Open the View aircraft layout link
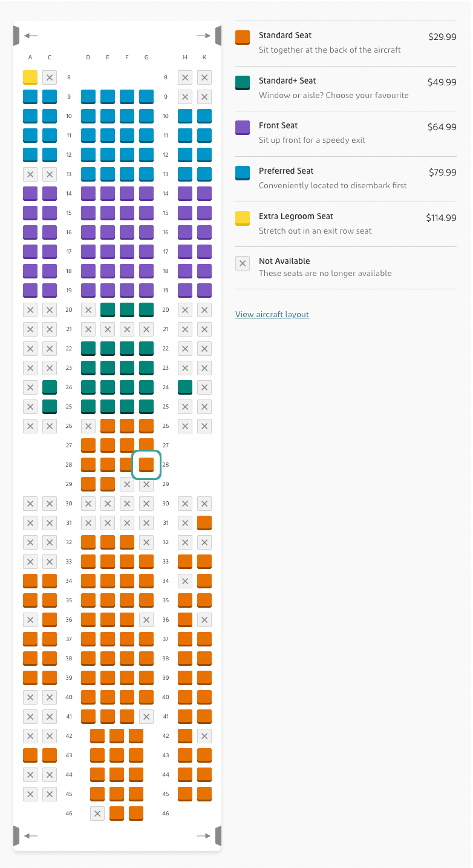Image resolution: width=473 pixels, height=868 pixels. coord(272,314)
